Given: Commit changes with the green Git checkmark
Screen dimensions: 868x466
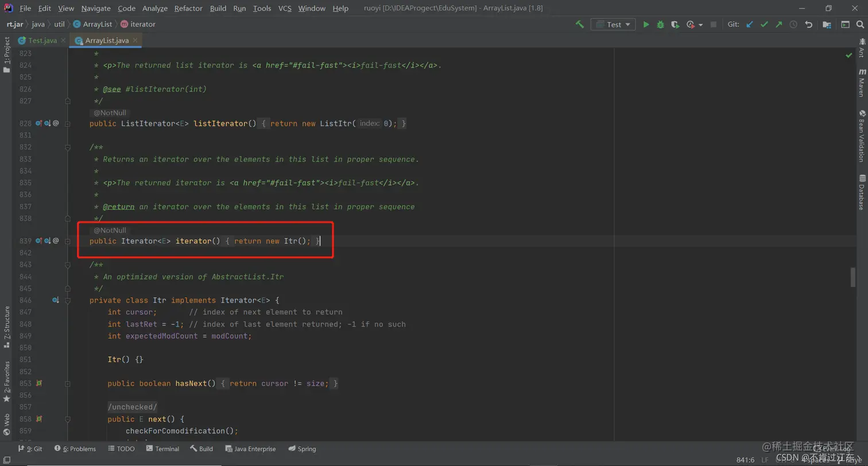Looking at the screenshot, I should [x=764, y=25].
